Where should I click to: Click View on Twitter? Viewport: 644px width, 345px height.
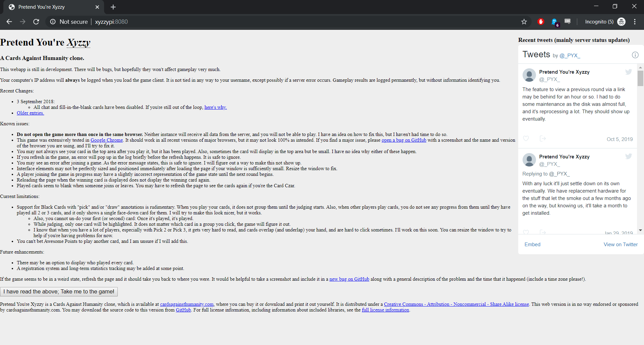click(x=621, y=245)
